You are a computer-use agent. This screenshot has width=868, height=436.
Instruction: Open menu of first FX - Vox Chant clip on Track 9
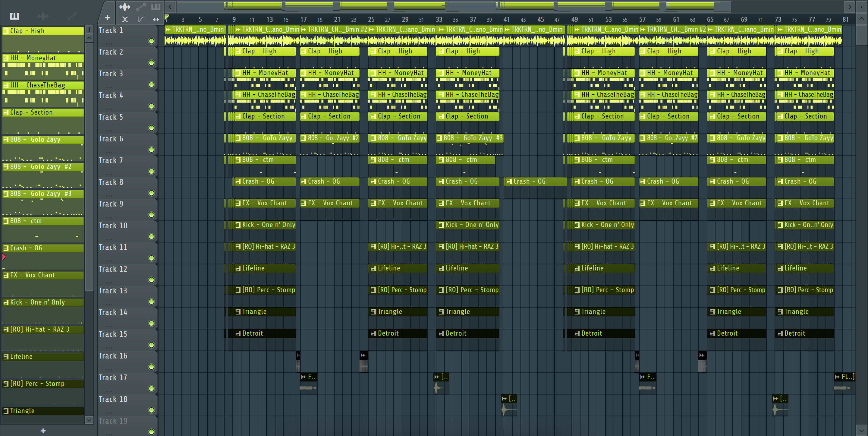[238, 203]
